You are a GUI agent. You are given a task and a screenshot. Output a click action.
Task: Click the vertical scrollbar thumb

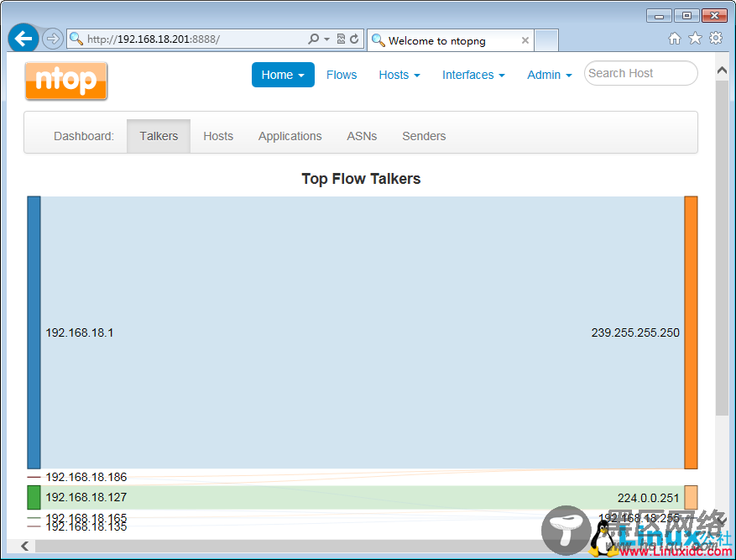[x=722, y=248]
